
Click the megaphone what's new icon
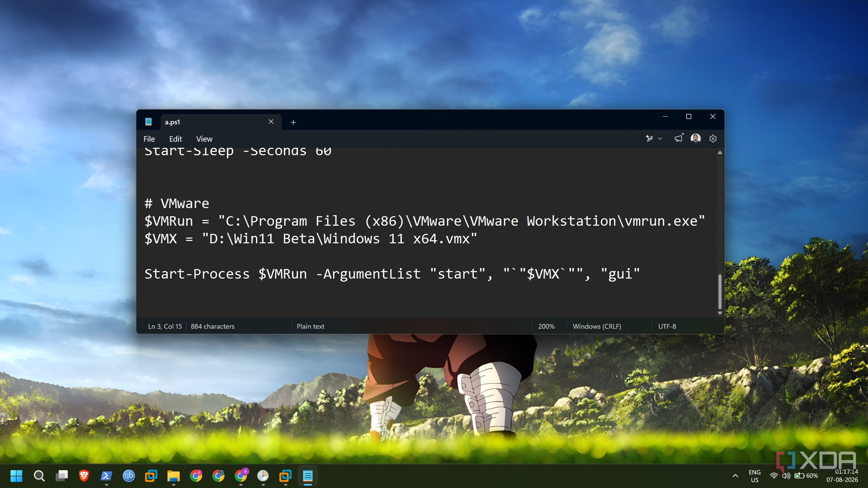pos(678,139)
